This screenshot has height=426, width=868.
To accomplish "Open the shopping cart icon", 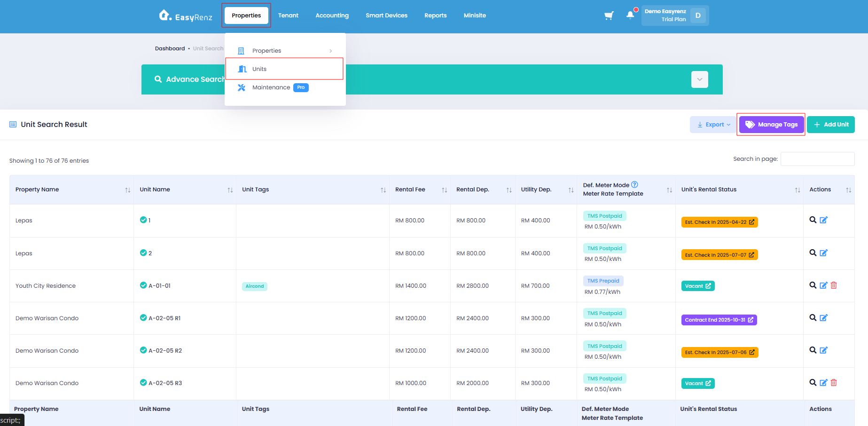I will tap(609, 16).
